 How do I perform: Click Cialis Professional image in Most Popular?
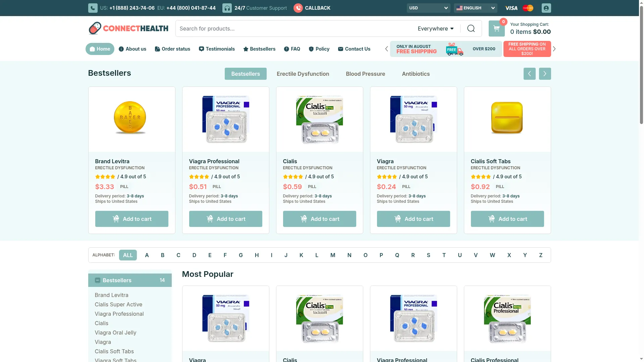click(507, 318)
